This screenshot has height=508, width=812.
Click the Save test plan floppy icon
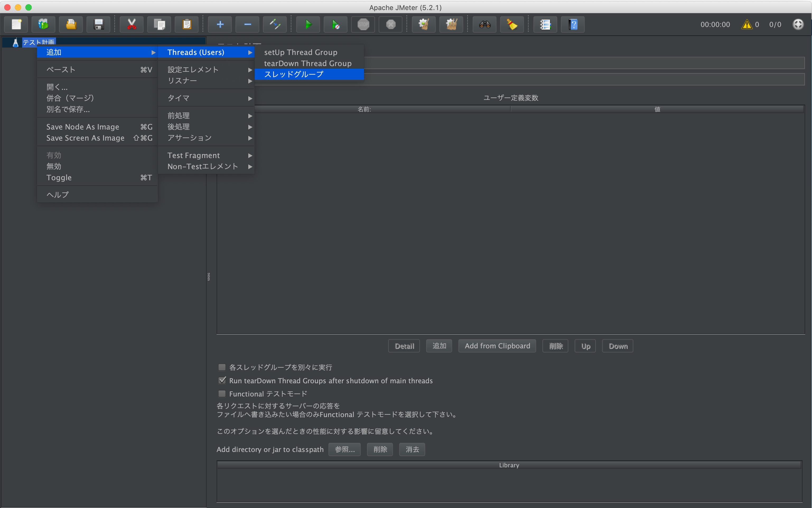click(98, 25)
